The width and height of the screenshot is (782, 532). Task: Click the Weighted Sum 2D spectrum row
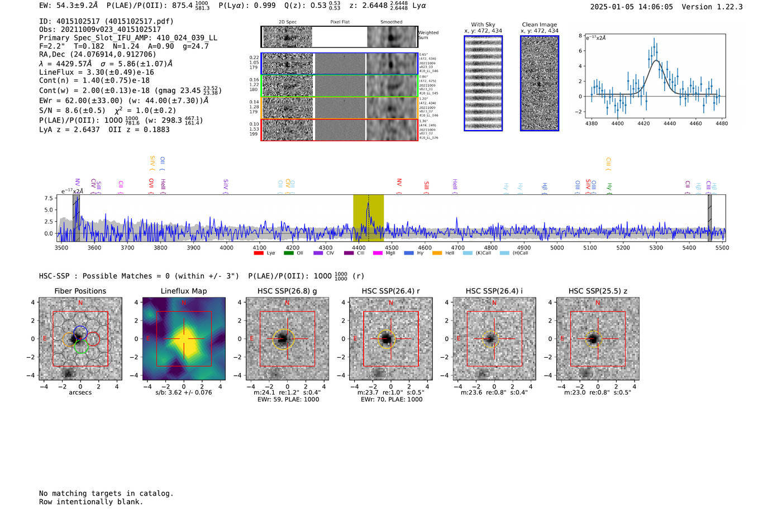click(x=339, y=37)
